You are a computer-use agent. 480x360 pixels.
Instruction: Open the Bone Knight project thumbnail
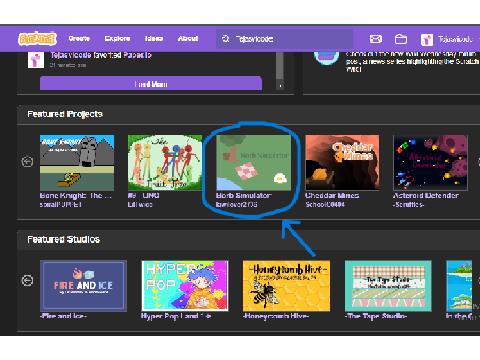click(x=77, y=163)
